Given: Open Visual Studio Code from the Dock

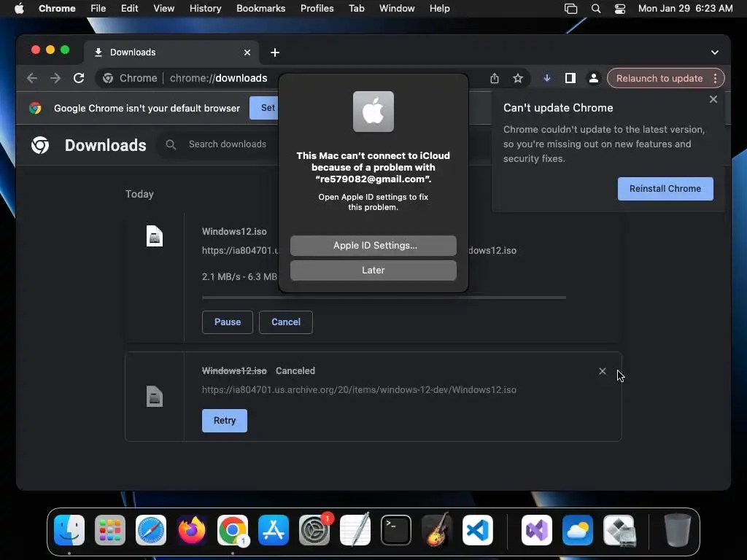Looking at the screenshot, I should pyautogui.click(x=477, y=530).
